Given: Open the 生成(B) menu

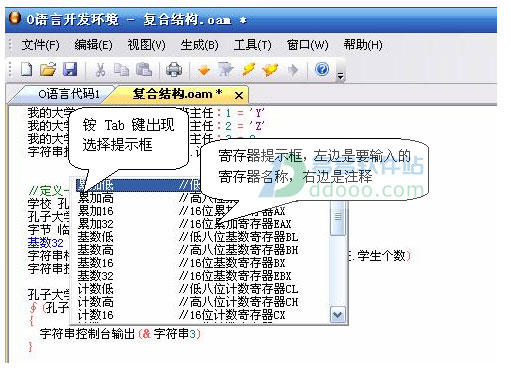Looking at the screenshot, I should (199, 45).
